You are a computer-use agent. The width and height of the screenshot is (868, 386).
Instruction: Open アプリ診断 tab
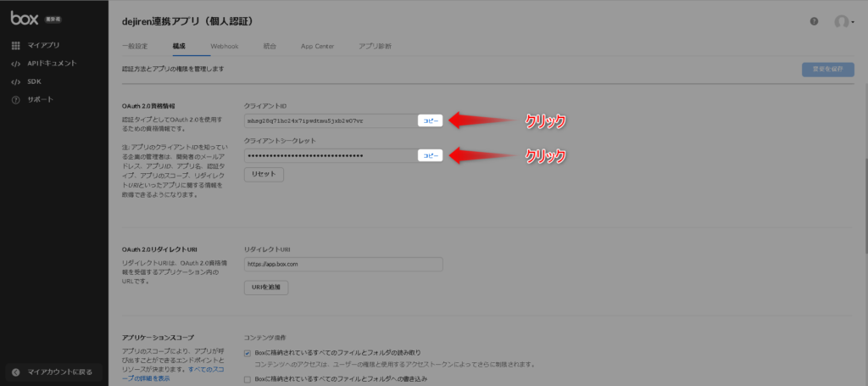(375, 47)
